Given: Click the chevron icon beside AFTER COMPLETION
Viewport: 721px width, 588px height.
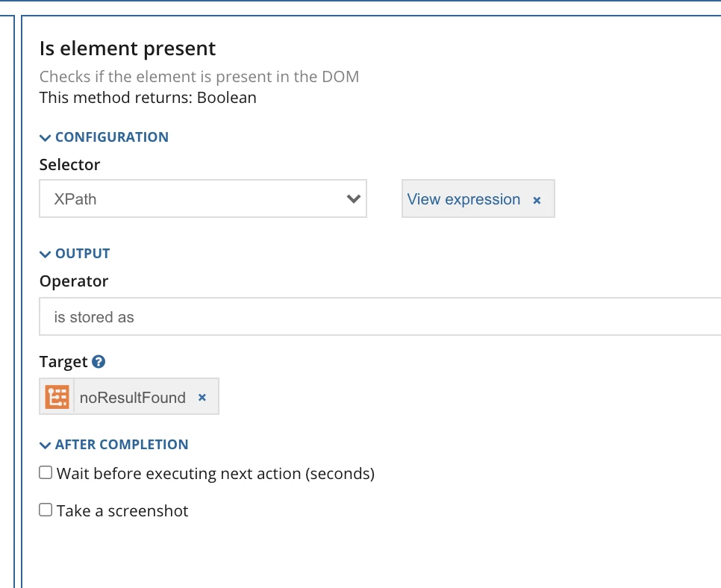Looking at the screenshot, I should pos(45,445).
